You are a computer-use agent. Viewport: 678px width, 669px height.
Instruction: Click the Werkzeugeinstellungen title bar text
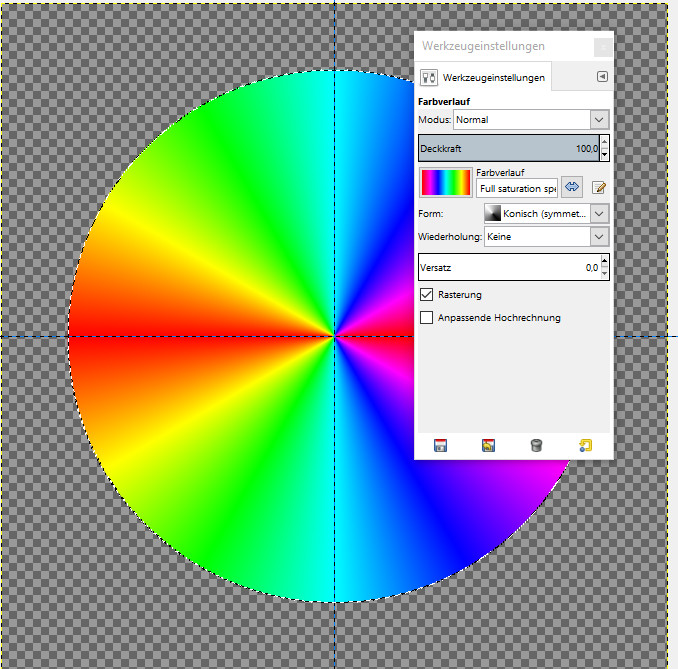[x=483, y=46]
